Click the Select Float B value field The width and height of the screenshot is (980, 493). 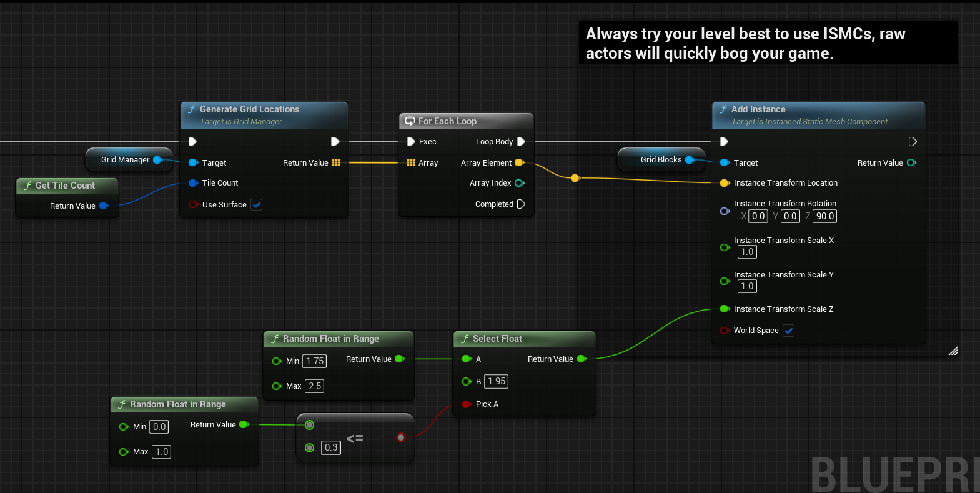point(497,381)
